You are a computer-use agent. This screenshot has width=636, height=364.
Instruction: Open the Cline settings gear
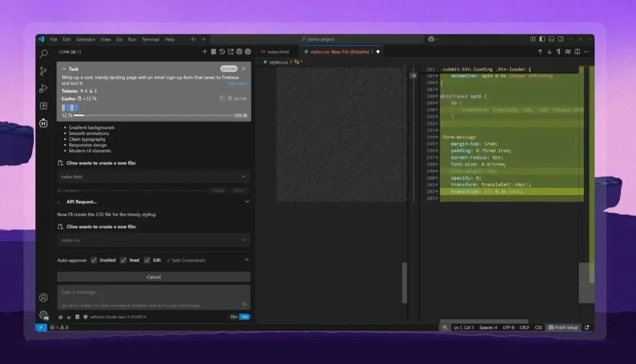tap(247, 51)
